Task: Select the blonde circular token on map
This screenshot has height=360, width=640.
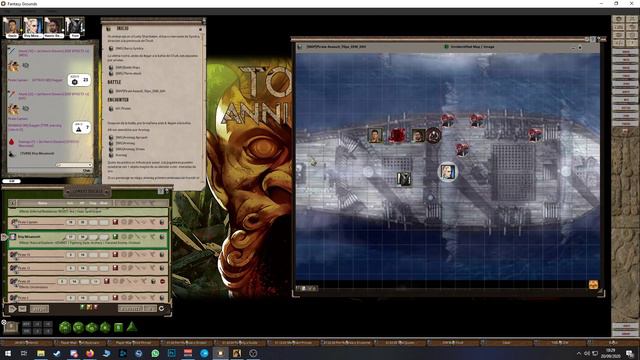Action: pos(447,172)
